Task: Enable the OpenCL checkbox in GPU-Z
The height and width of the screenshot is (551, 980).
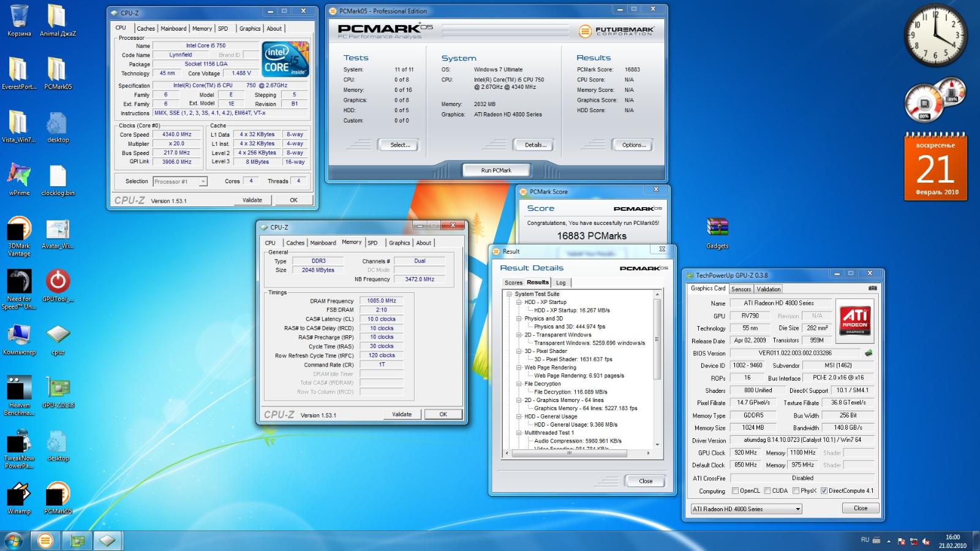Action: [735, 490]
